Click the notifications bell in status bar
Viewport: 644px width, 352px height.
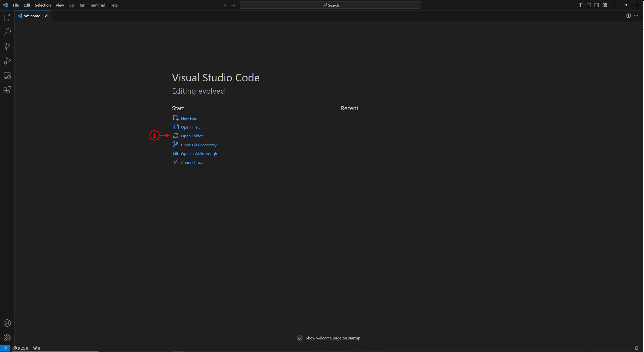point(637,348)
